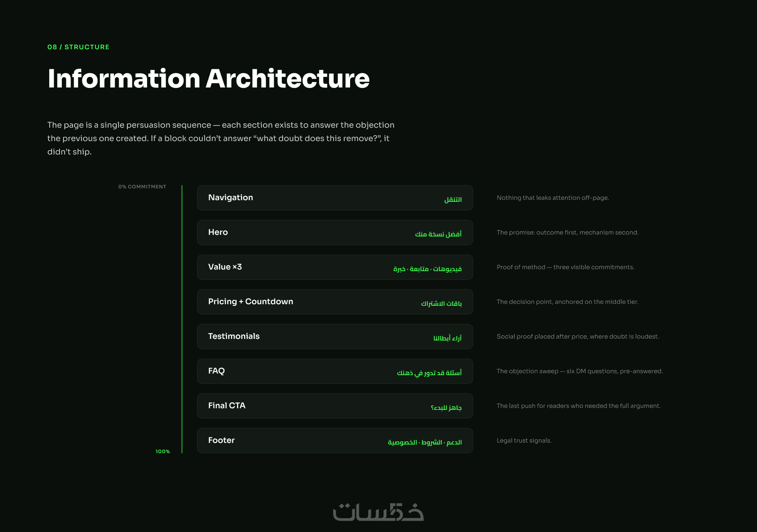Select the Hero section row
This screenshot has height=532, width=757.
click(335, 233)
